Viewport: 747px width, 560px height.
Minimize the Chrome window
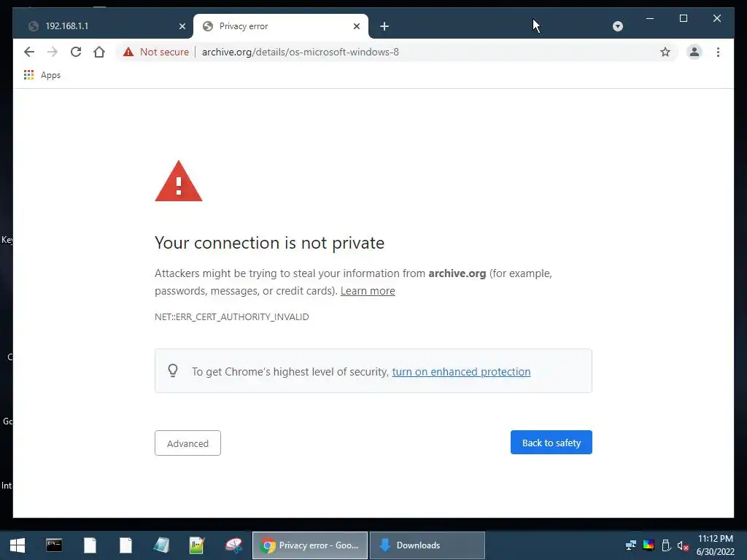[650, 18]
